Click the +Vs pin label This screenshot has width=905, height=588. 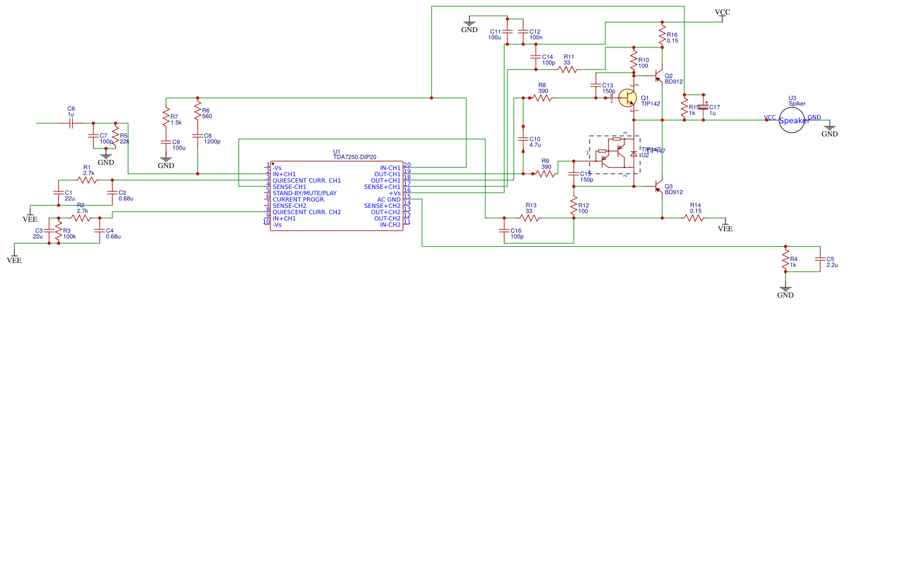pyautogui.click(x=394, y=193)
